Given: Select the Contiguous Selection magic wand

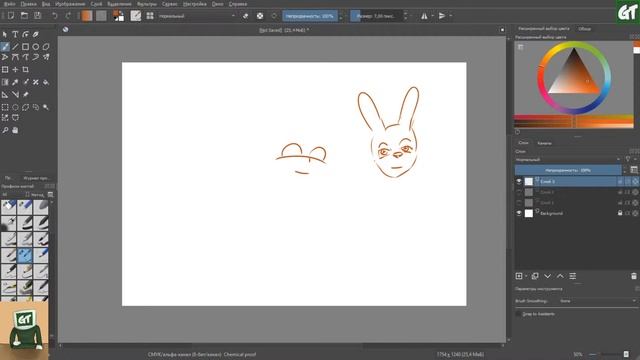Looking at the screenshot, I should pos(46,107).
